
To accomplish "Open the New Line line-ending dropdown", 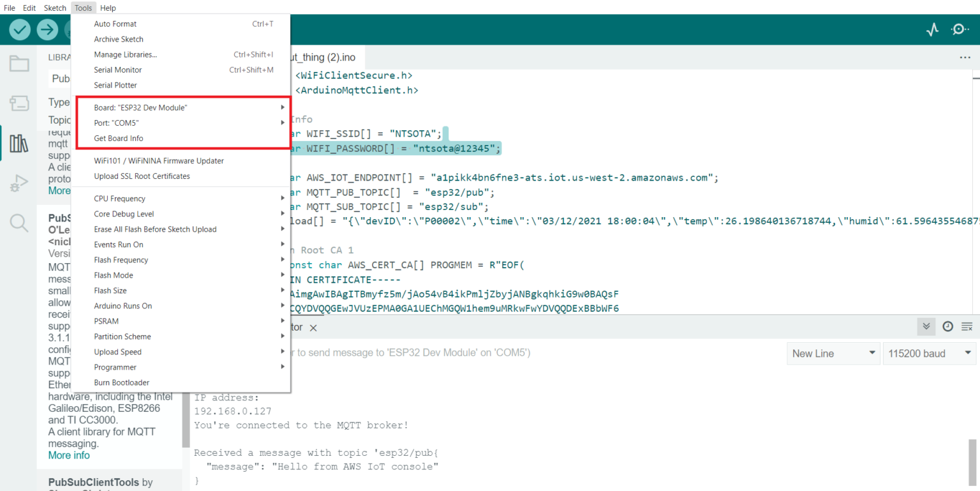I will point(833,353).
